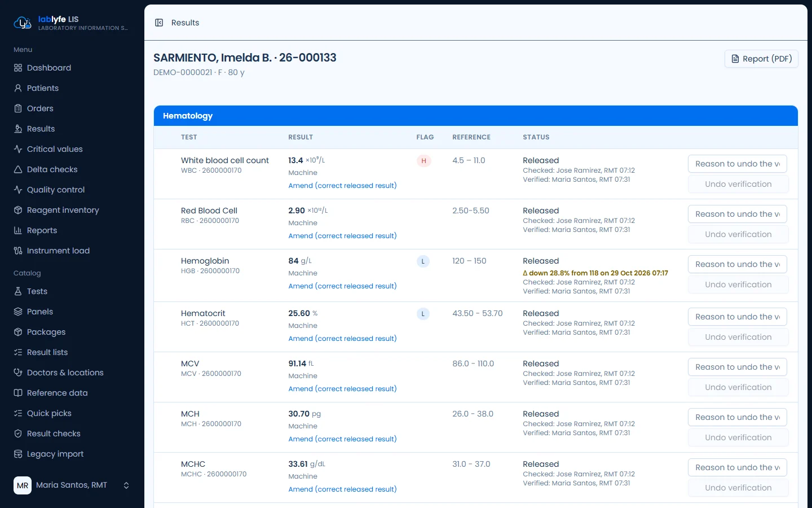Click the undo reason field for WBC row
This screenshot has height=508, width=812.
coord(738,164)
